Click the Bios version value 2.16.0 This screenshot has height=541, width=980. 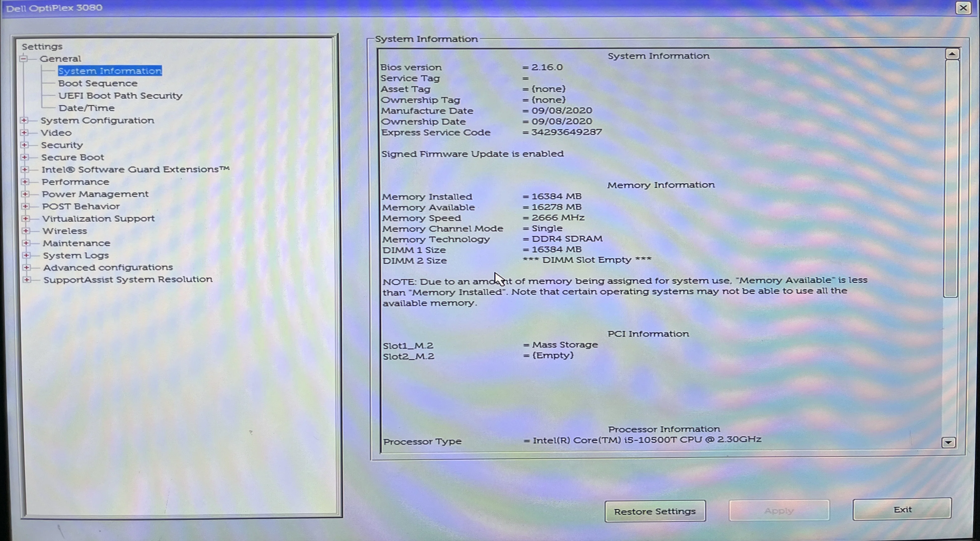(547, 67)
